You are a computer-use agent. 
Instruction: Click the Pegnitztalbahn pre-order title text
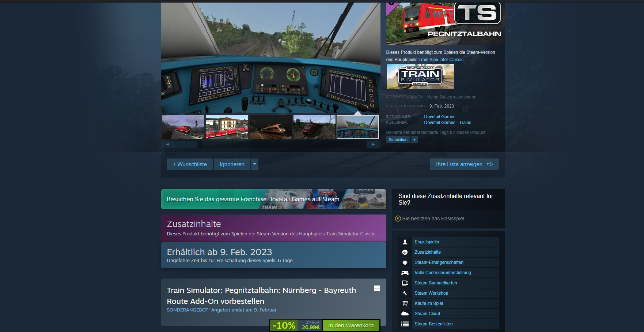261,296
